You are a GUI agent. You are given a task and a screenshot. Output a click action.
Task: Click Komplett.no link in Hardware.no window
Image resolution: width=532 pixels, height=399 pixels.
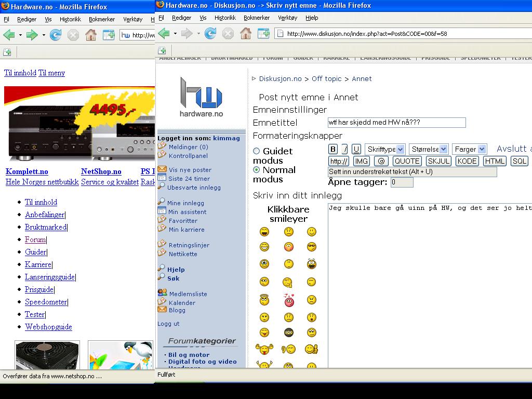click(x=27, y=171)
